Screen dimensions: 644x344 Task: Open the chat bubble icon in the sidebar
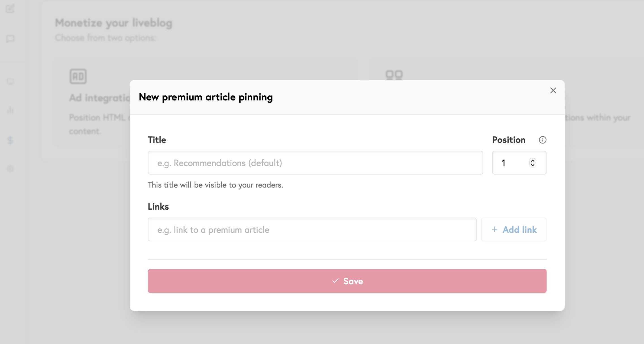click(x=10, y=39)
